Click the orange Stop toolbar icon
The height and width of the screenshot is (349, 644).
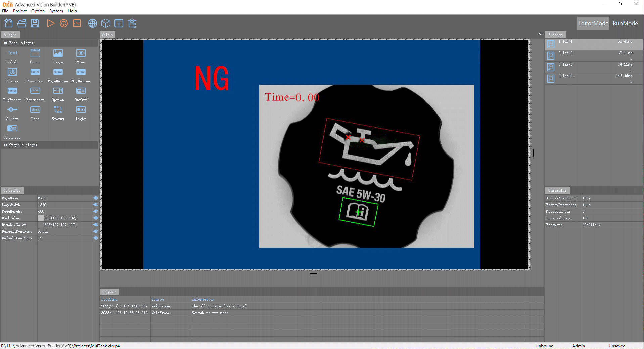pos(77,23)
